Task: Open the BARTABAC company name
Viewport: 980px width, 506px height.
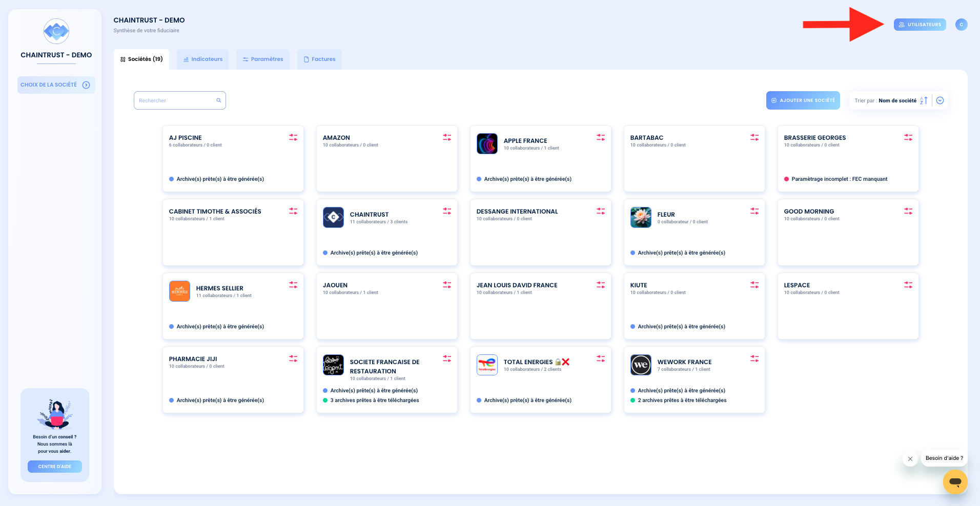Action: click(647, 138)
